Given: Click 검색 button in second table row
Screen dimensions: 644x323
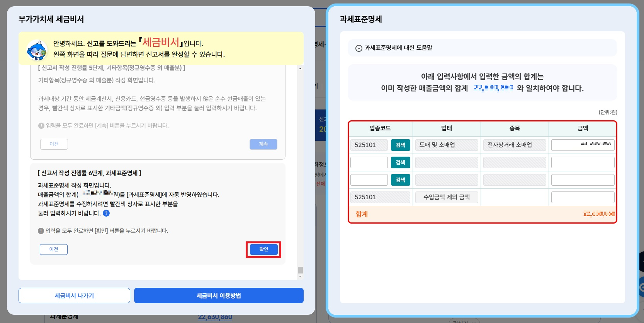Looking at the screenshot, I should pos(401,162).
